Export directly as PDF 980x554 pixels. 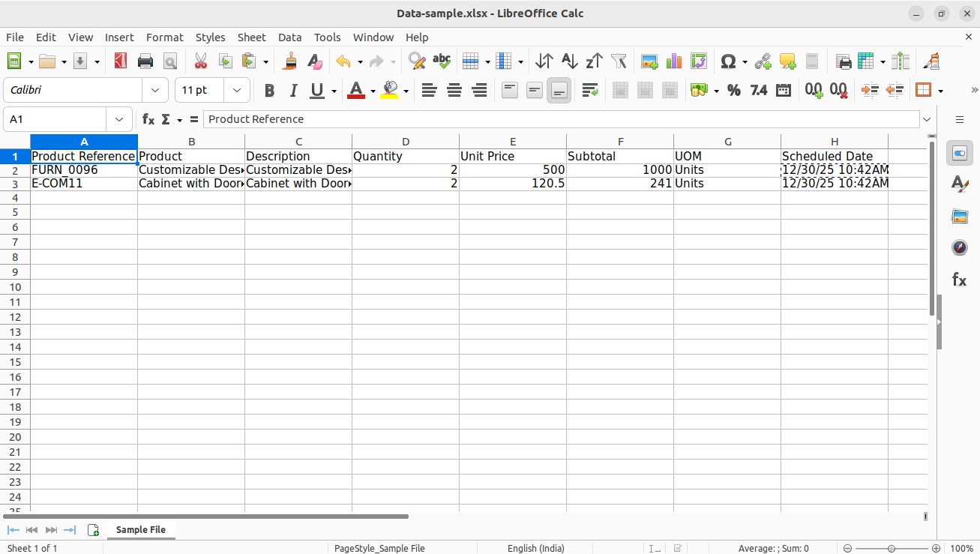[x=121, y=61]
